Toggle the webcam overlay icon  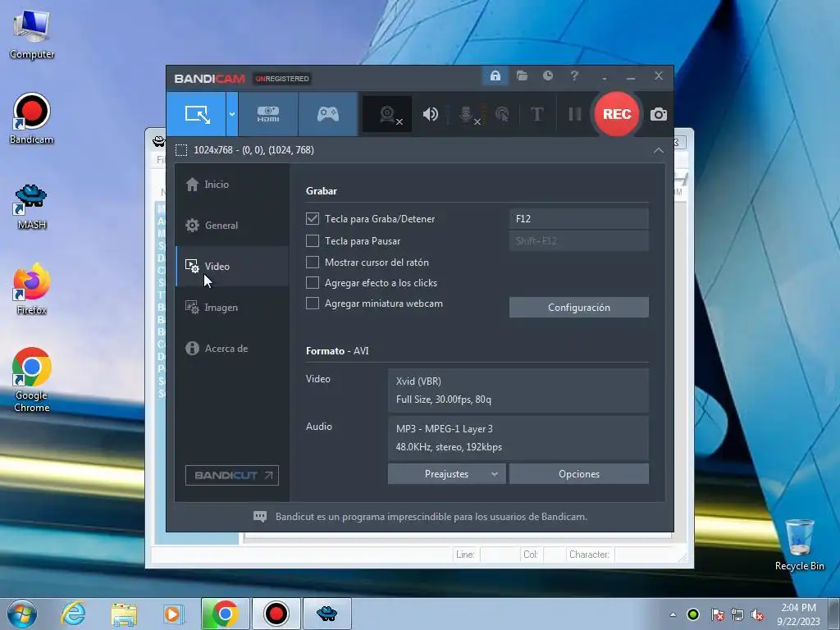coord(387,114)
